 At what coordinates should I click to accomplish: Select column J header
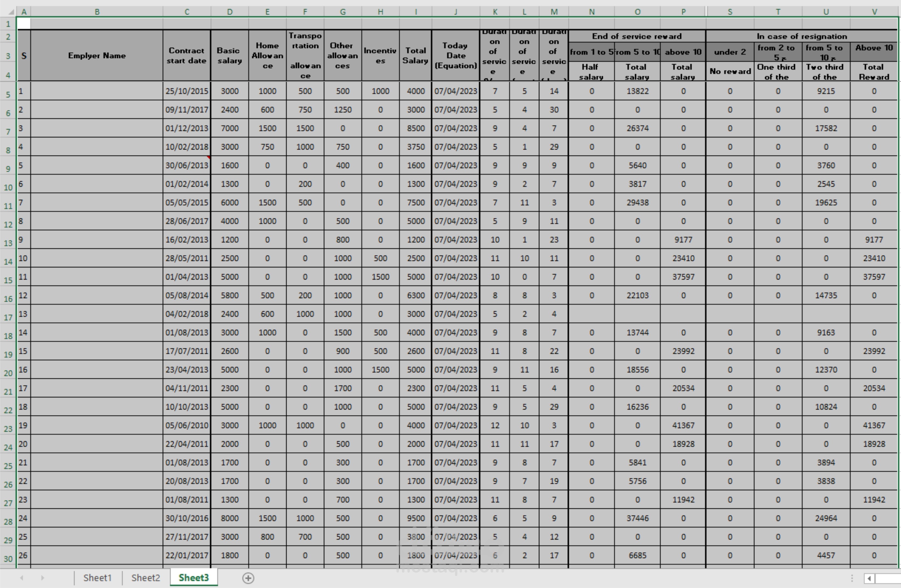pos(456,12)
